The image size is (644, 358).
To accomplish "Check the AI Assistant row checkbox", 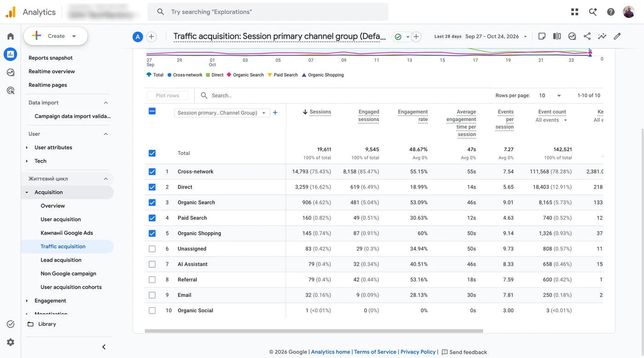I will point(152,264).
